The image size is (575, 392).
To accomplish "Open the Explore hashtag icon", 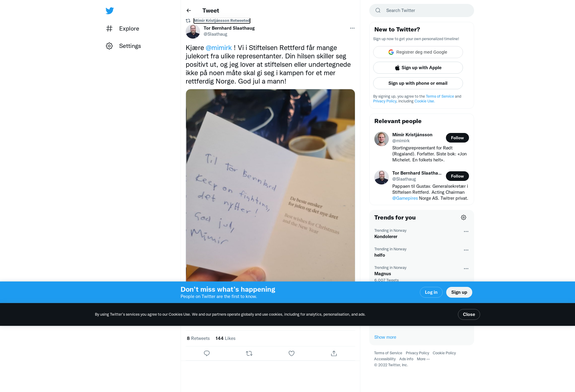I will (x=109, y=28).
